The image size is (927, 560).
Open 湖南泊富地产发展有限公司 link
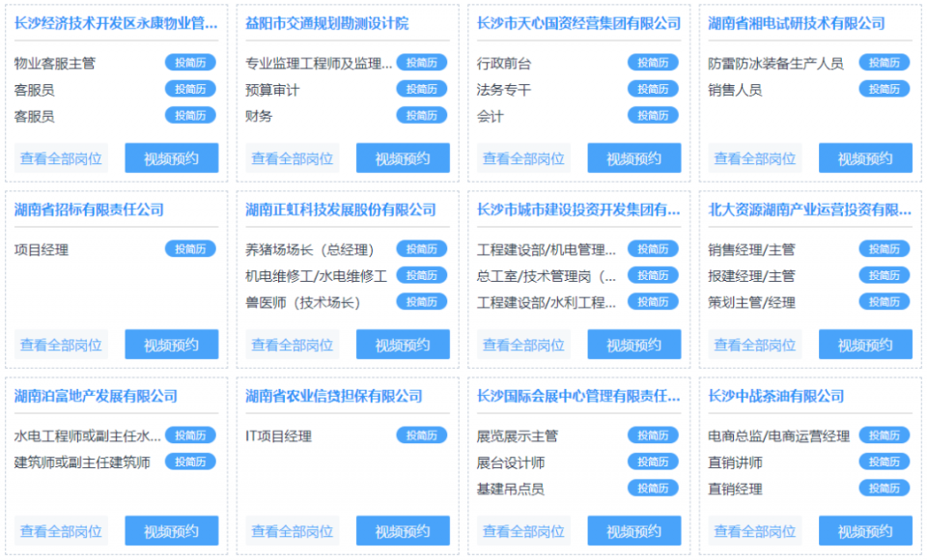point(96,396)
